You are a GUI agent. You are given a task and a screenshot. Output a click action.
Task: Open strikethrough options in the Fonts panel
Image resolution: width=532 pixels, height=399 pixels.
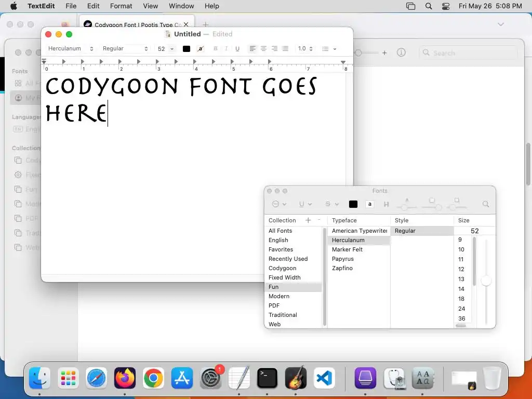click(x=332, y=204)
